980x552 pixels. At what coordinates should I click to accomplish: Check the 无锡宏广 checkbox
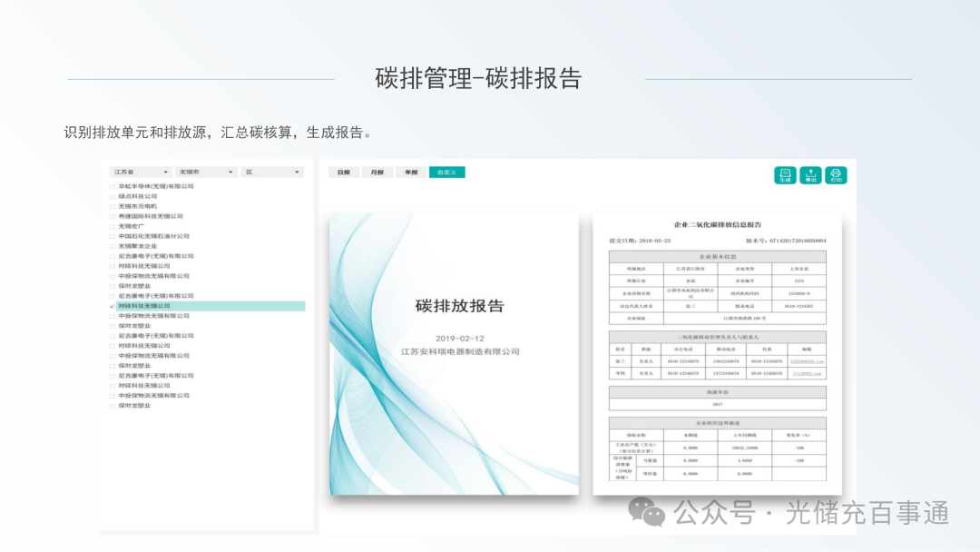pyautogui.click(x=112, y=227)
